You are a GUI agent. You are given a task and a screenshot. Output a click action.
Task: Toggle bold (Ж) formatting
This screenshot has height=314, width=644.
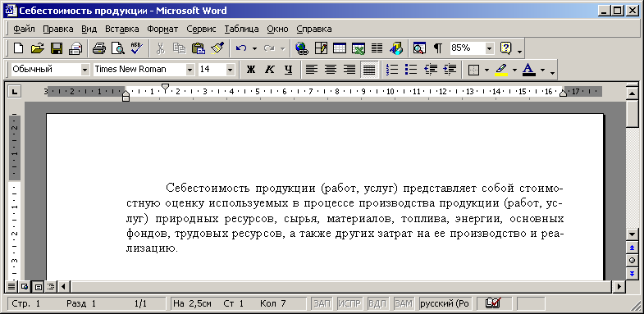click(250, 70)
